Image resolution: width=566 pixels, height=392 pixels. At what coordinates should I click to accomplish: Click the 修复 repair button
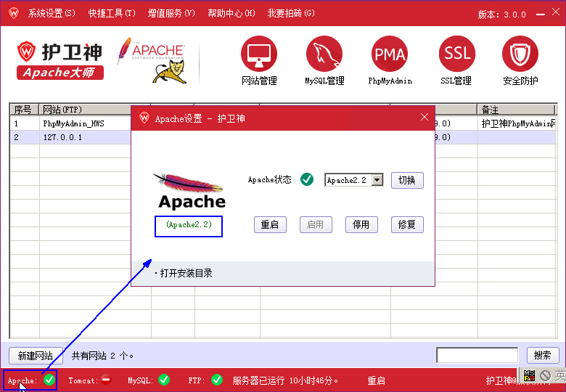coord(407,224)
